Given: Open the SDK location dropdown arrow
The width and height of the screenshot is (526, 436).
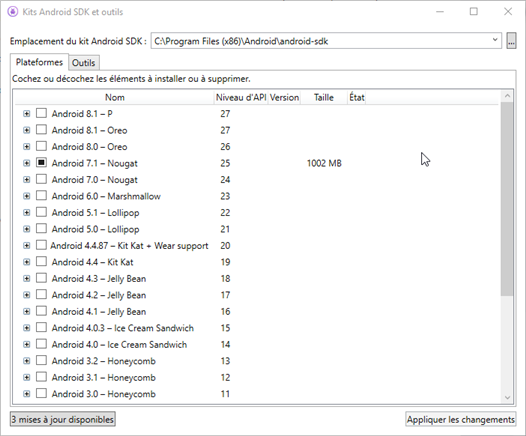Looking at the screenshot, I should click(x=495, y=40).
